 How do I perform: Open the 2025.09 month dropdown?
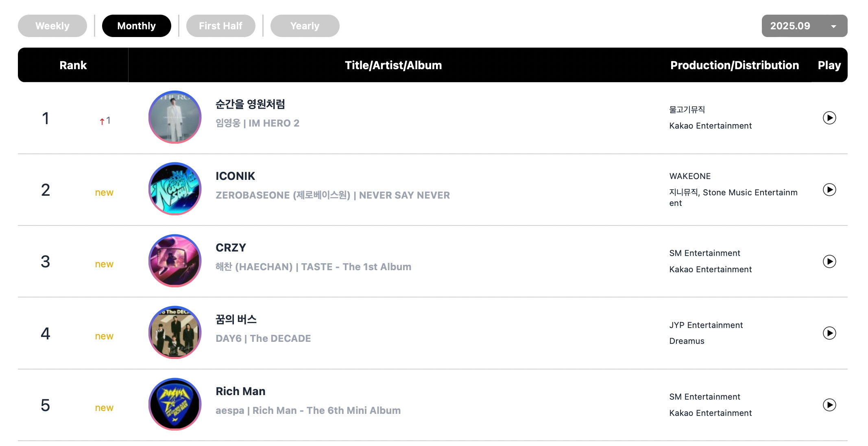tap(804, 26)
